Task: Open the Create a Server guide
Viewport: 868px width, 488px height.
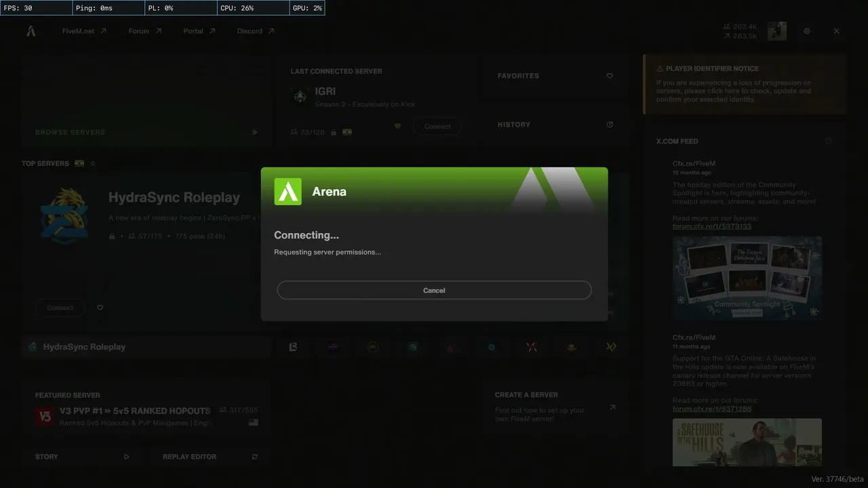Action: pyautogui.click(x=555, y=408)
